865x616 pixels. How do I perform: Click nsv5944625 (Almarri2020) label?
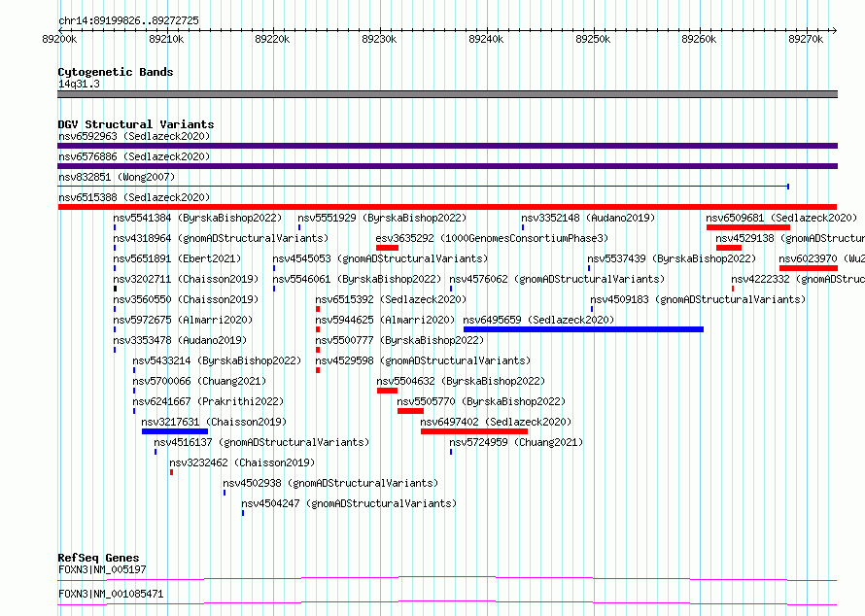(x=385, y=320)
